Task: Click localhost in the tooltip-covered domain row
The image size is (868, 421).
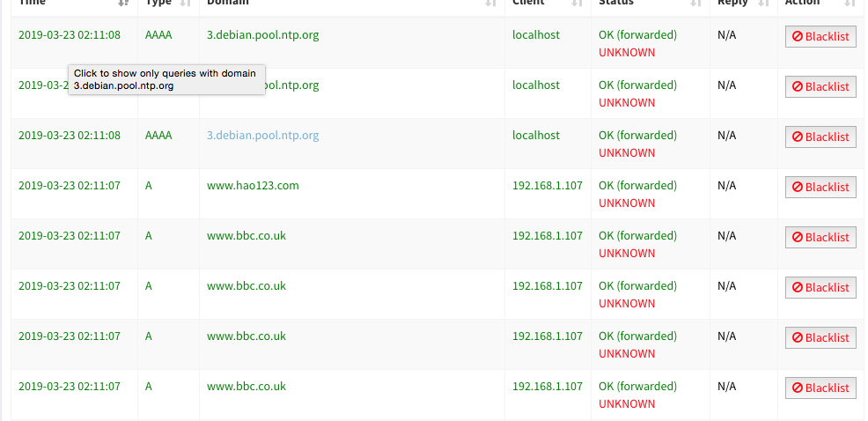Action: click(x=536, y=85)
